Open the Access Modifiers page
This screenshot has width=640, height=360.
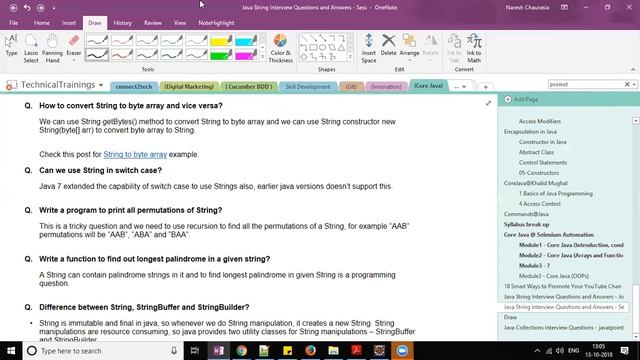tap(540, 121)
